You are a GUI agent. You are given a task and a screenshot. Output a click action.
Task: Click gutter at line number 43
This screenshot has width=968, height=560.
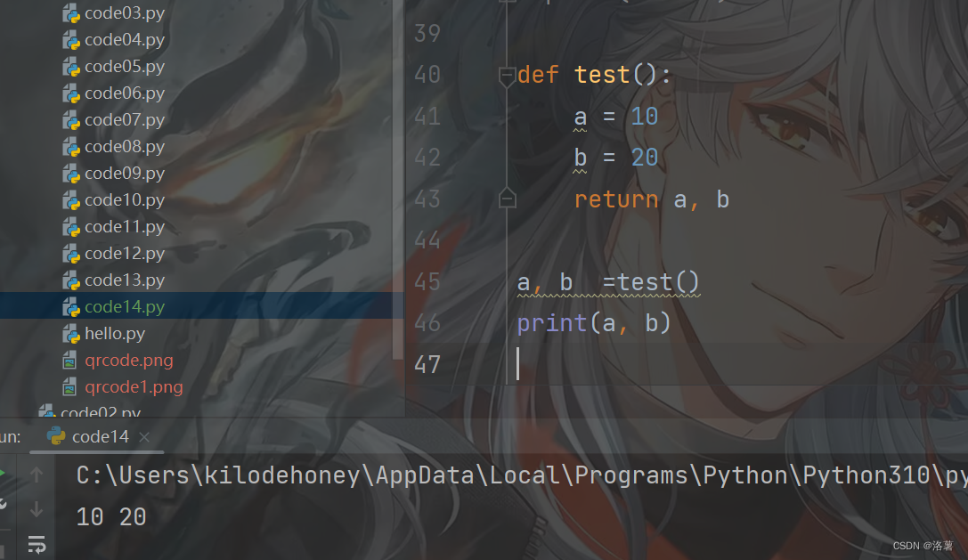coord(427,199)
